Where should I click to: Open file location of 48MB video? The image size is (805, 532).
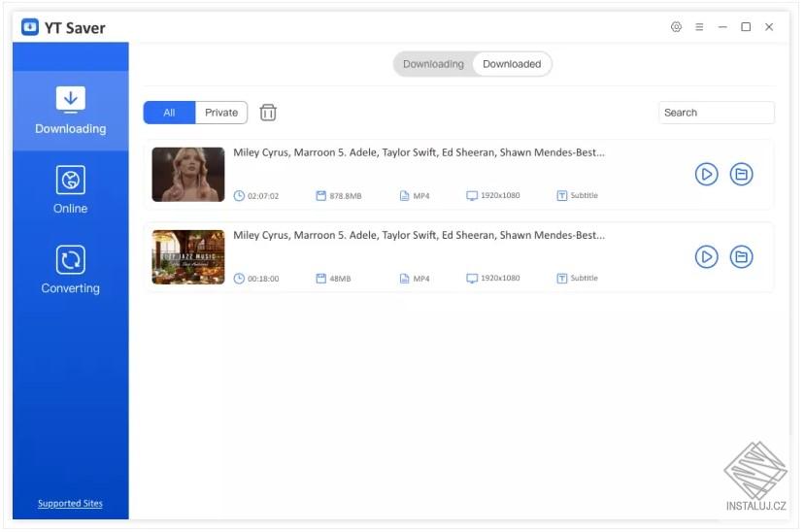click(741, 257)
